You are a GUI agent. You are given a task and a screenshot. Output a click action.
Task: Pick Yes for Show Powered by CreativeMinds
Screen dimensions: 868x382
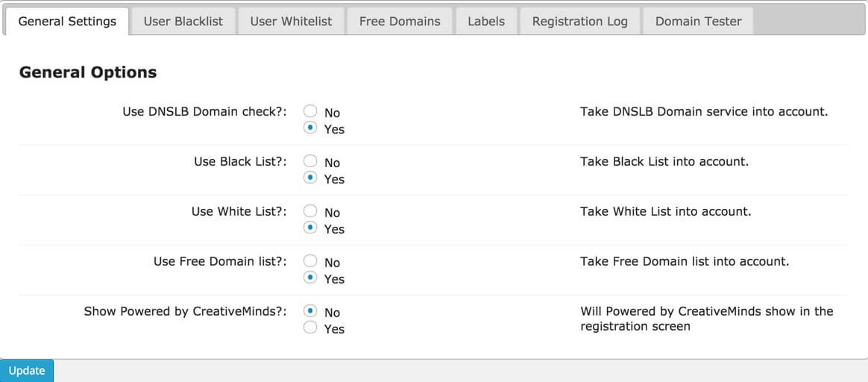point(310,328)
